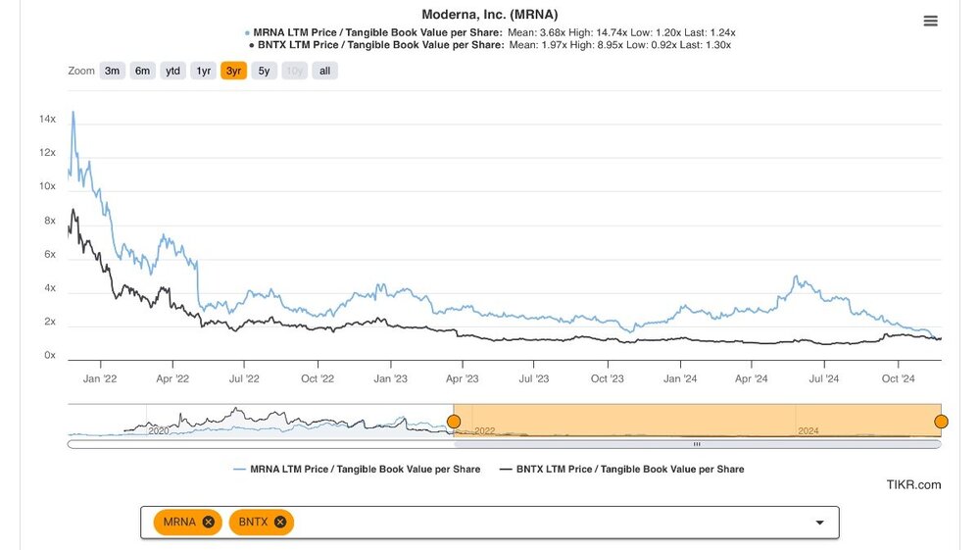Click the 2020 label in navigator
Image resolution: width=980 pixels, height=550 pixels.
(x=159, y=431)
